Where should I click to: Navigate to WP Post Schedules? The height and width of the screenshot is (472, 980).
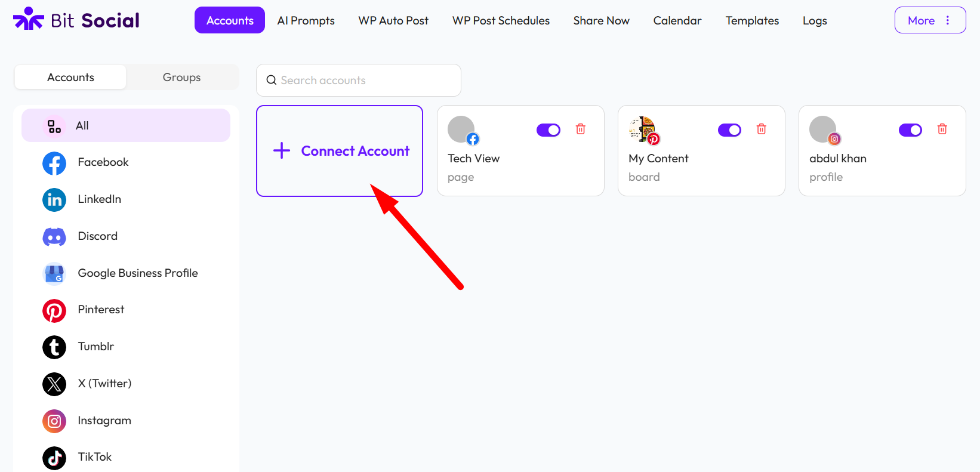(x=501, y=20)
